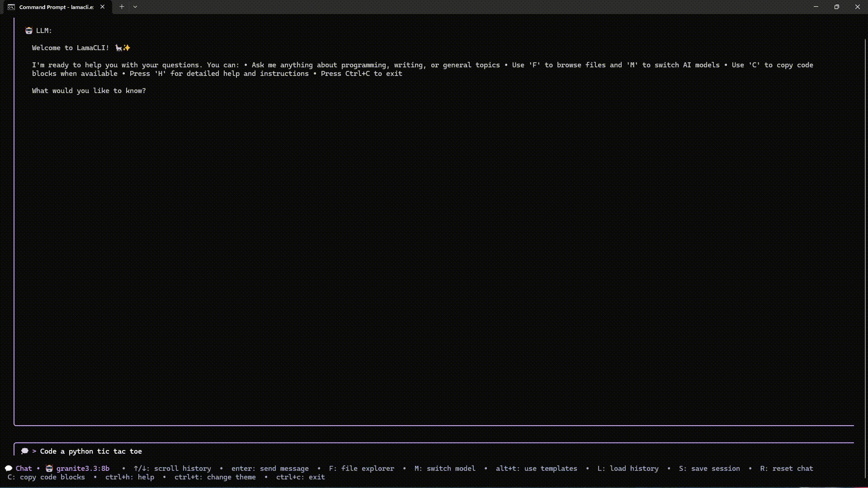Viewport: 868px width, 488px height.
Task: Click the 'ctrl+t: change theme' hint
Action: click(215, 477)
